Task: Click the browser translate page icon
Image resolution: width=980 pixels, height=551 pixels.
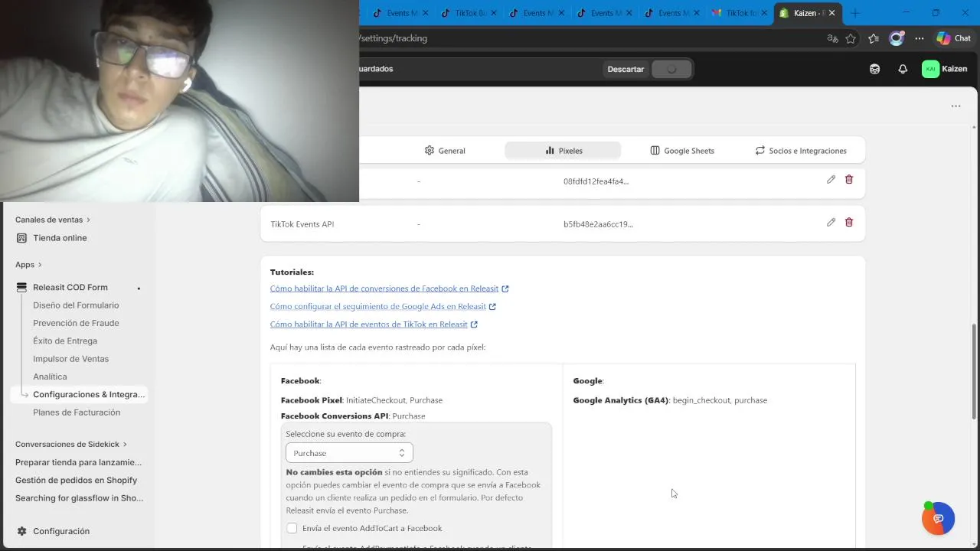Action: [832, 38]
